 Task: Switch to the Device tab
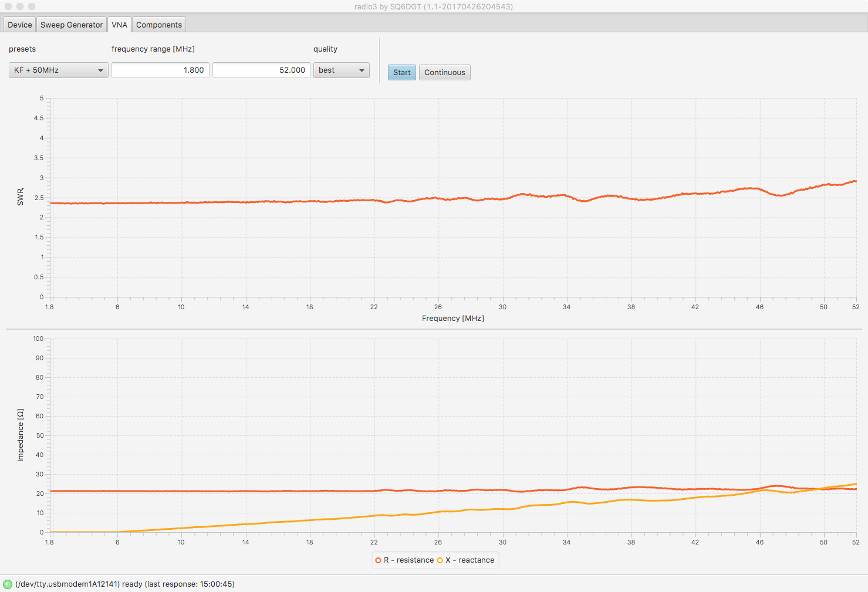pyautogui.click(x=19, y=25)
